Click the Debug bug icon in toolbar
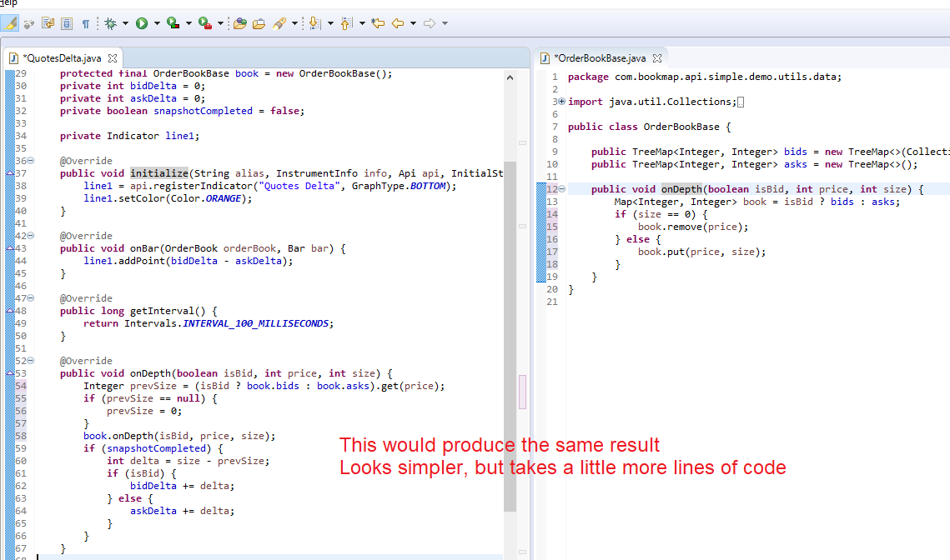Image resolution: width=950 pixels, height=560 pixels. (x=110, y=22)
